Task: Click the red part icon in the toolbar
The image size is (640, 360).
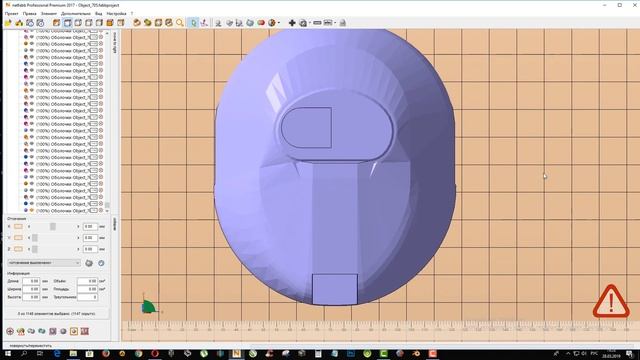Action: point(261,23)
